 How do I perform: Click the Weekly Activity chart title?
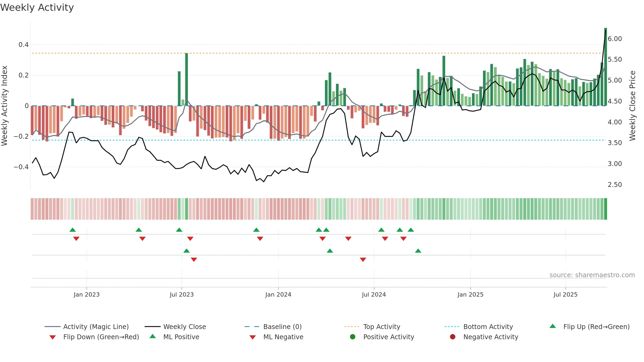tap(37, 8)
